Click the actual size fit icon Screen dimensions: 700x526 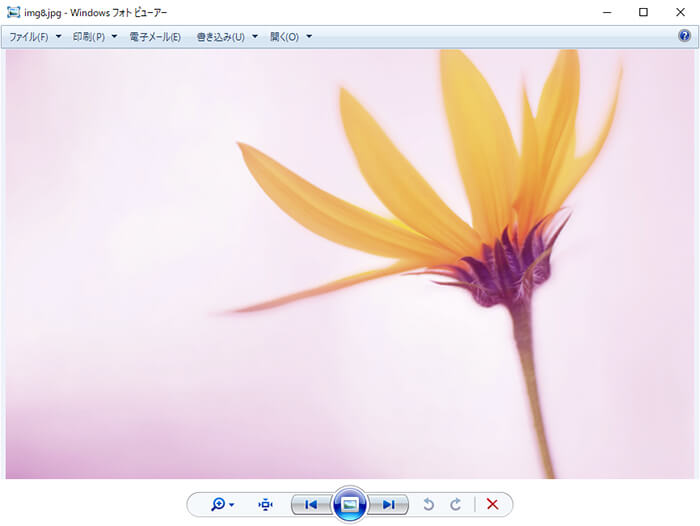pyautogui.click(x=265, y=505)
